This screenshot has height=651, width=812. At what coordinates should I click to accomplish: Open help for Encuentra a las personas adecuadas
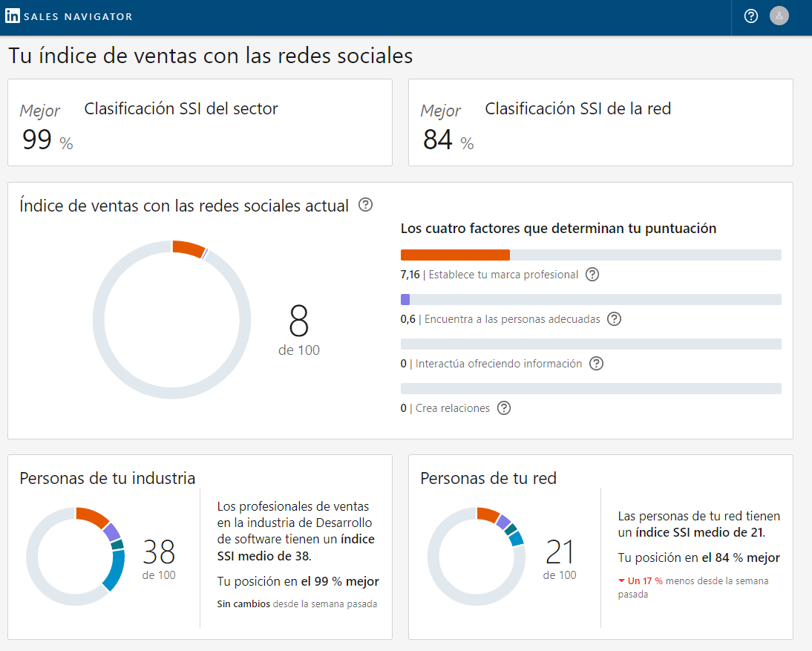click(614, 319)
